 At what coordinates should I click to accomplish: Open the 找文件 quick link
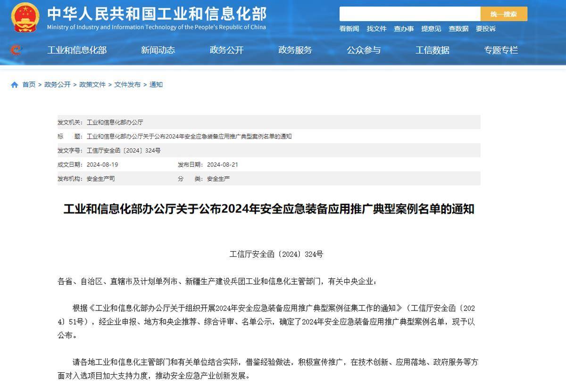(376, 29)
